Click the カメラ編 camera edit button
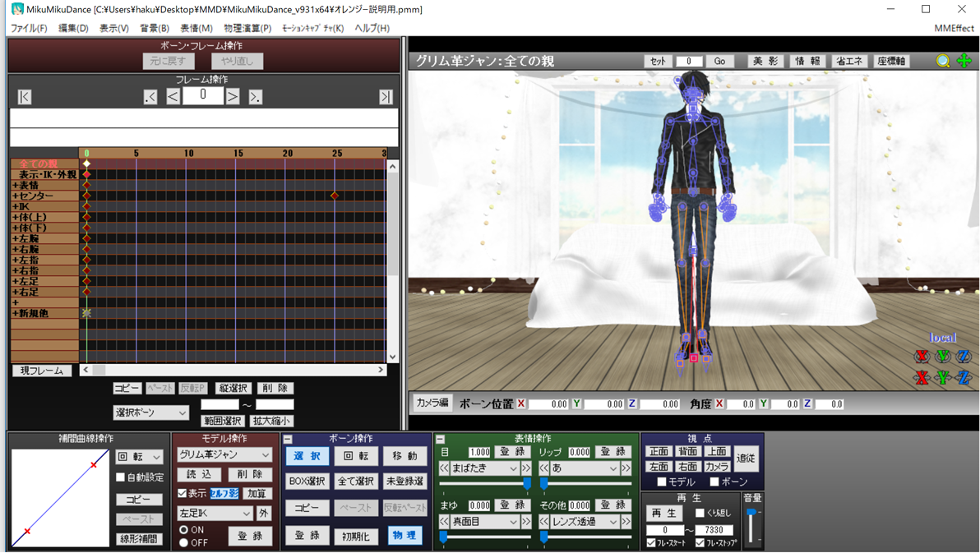The image size is (980, 553). click(432, 403)
